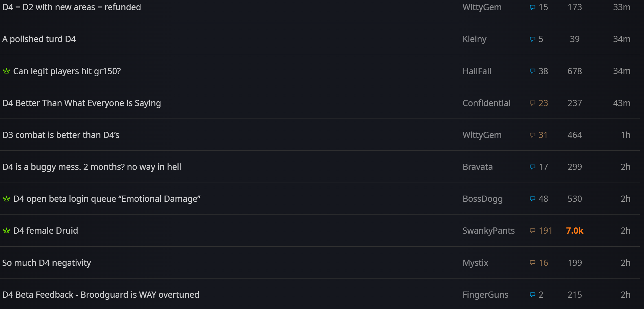
Task: Open "Broodguard is WAY overtuned" feedback topic
Action: 101,295
